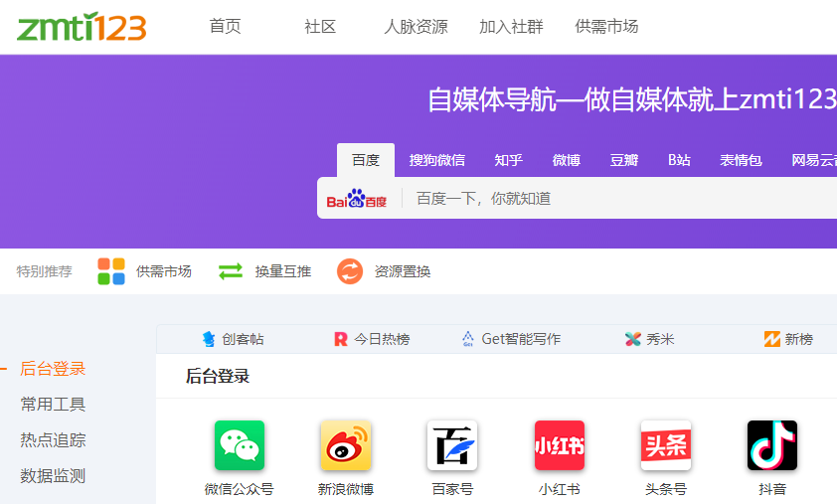
Task: Switch to the 知乎 search tab
Action: click(509, 160)
